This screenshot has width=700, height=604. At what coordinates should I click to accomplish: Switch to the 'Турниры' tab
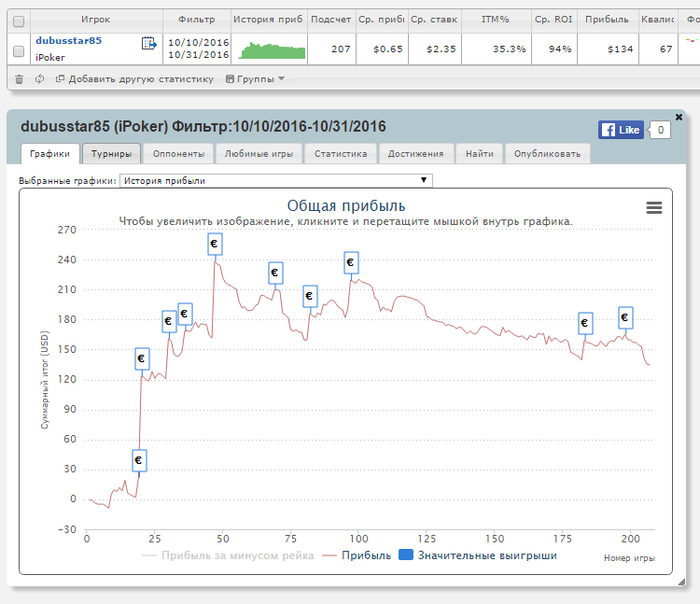coord(112,154)
